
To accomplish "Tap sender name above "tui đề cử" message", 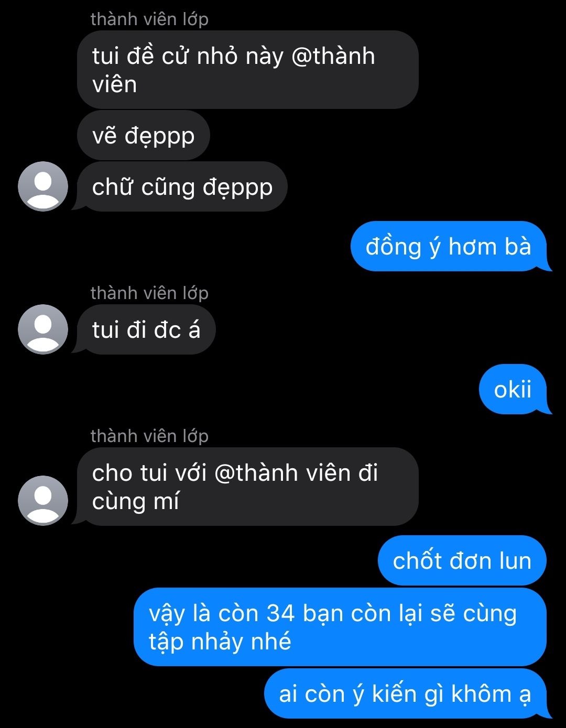I will [x=149, y=19].
